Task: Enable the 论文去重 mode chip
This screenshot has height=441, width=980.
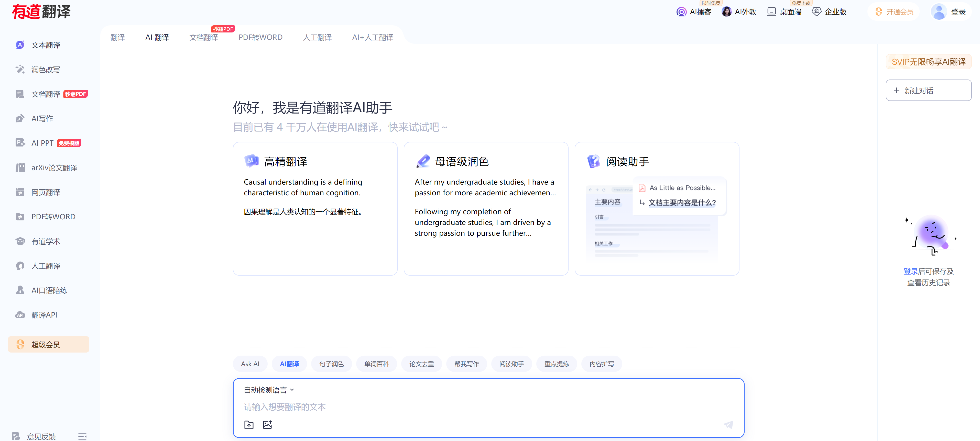Action: tap(421, 364)
